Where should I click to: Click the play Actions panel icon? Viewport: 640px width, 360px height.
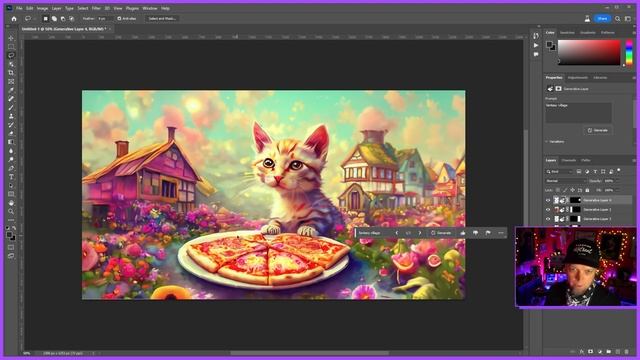[536, 45]
